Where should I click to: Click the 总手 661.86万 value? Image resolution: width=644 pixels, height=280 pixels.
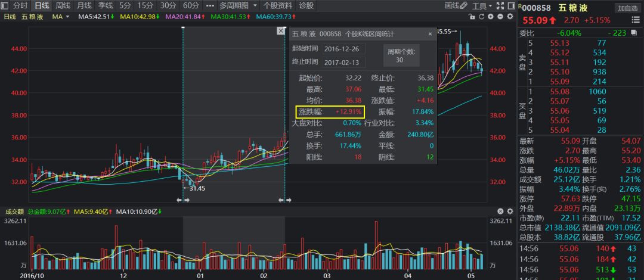pos(348,134)
